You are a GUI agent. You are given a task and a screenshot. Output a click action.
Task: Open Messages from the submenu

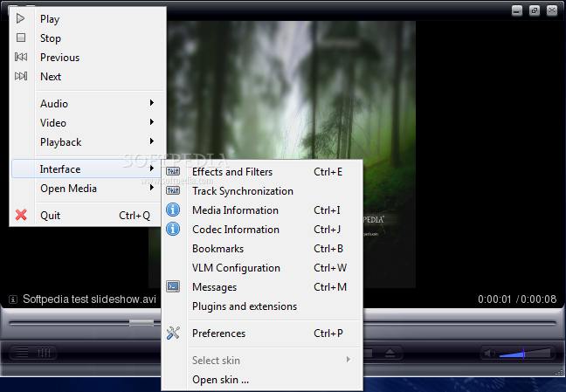pyautogui.click(x=263, y=286)
